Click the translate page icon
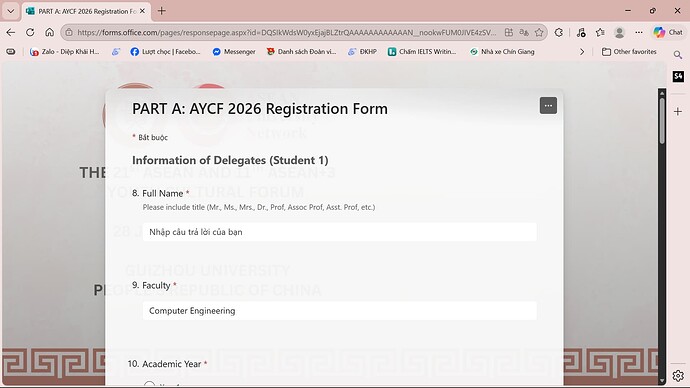This screenshot has width=690, height=388. [524, 32]
